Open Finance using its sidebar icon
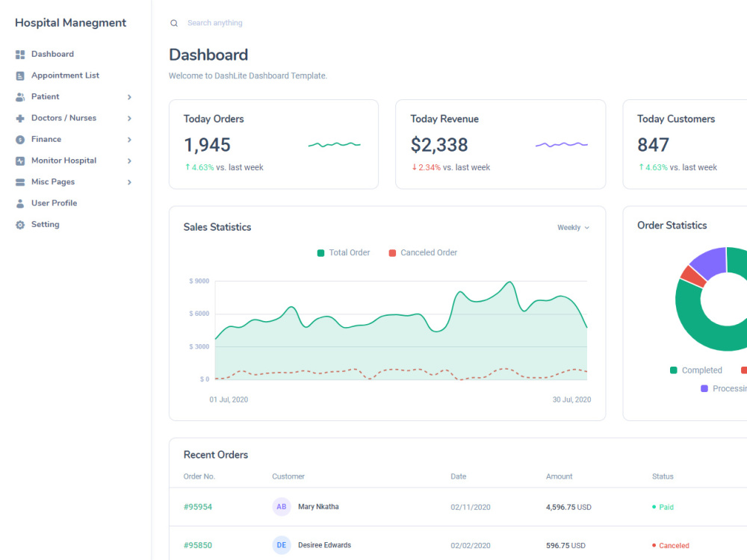Screen dimensions: 747x560 [19, 139]
